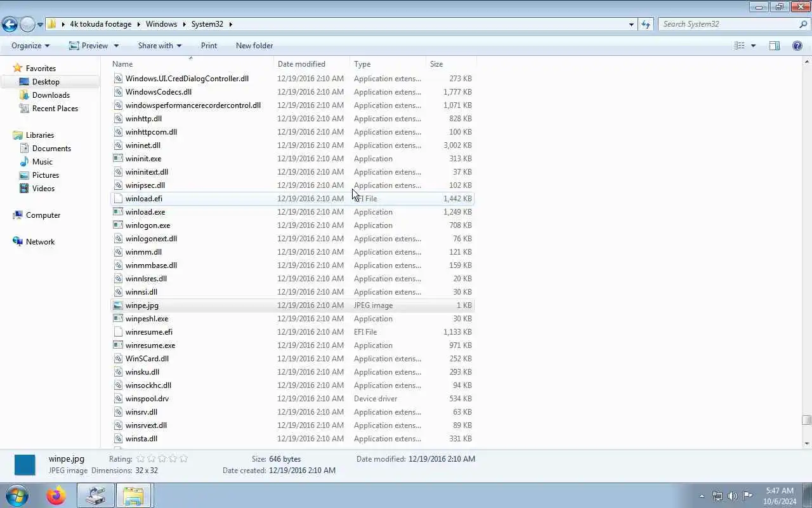This screenshot has height=508, width=812.
Task: Expand the arrow after System32 breadcrumb
Action: point(231,24)
